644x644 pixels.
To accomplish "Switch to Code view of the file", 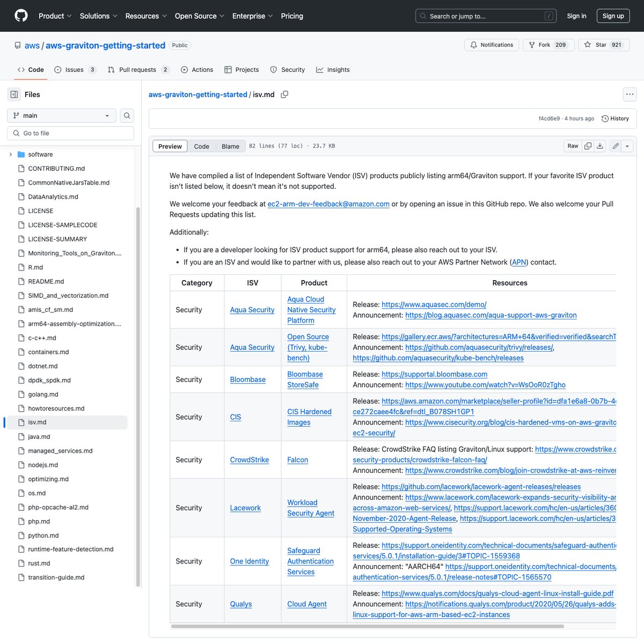I will [x=202, y=147].
